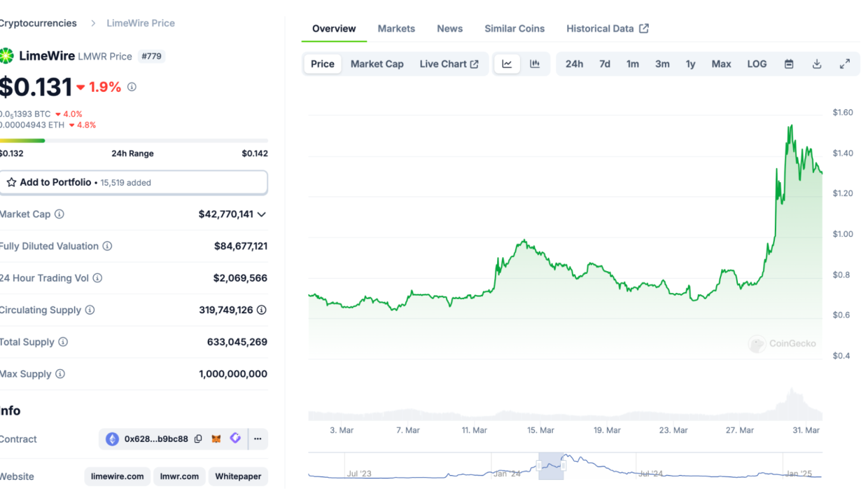868x489 pixels.
Task: Click Fully Diluted Valuation info icon
Action: 107,246
